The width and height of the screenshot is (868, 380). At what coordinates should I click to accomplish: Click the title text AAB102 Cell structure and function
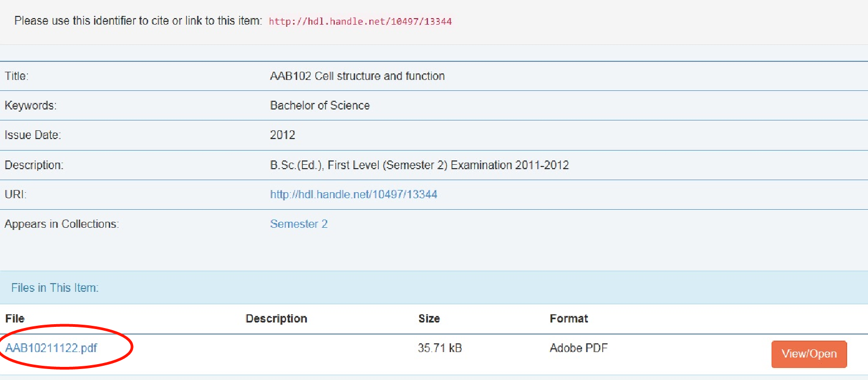pyautogui.click(x=357, y=76)
